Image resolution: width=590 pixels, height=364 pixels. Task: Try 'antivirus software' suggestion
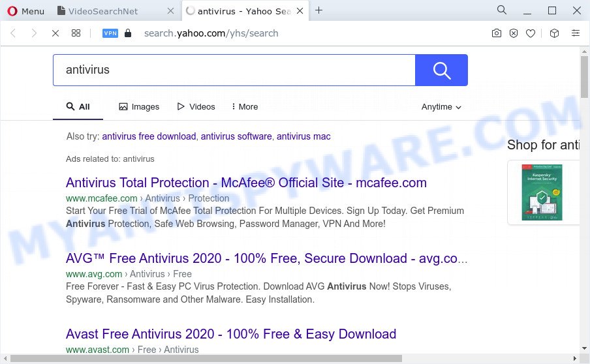pos(236,136)
